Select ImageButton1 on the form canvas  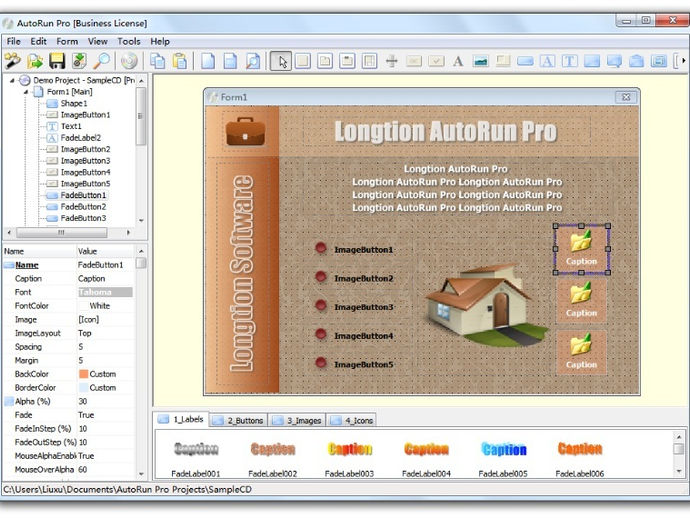click(x=363, y=250)
